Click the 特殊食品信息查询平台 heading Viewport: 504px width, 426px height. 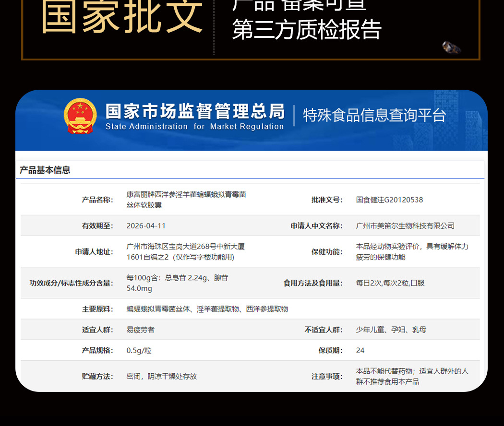pyautogui.click(x=374, y=115)
